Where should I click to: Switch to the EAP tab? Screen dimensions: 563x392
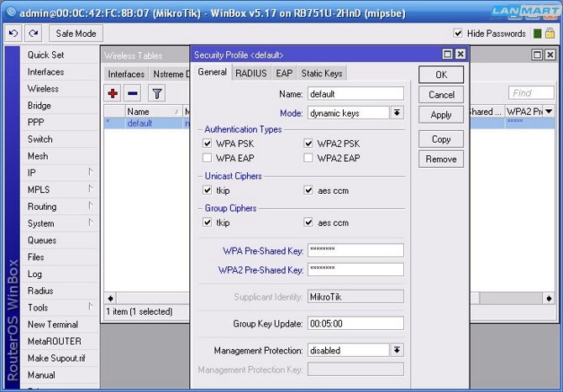coord(284,73)
